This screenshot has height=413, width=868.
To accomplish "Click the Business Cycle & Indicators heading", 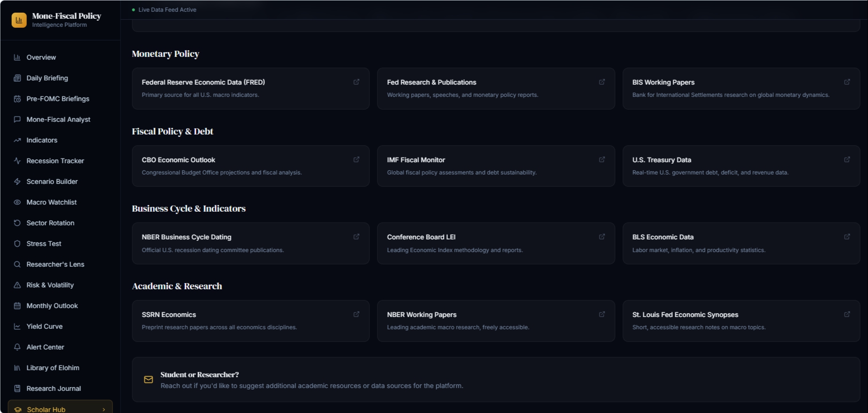I will 189,208.
